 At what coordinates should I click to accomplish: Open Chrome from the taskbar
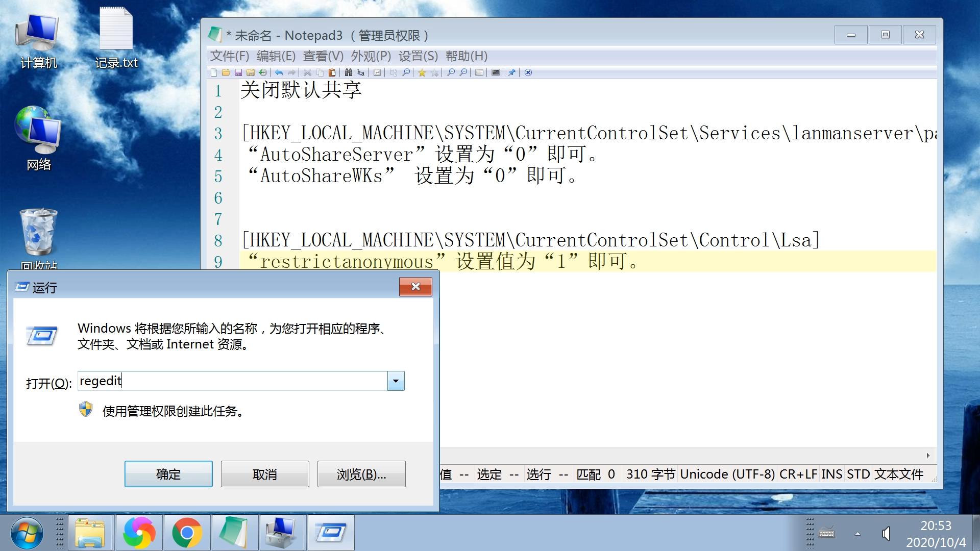tap(186, 532)
